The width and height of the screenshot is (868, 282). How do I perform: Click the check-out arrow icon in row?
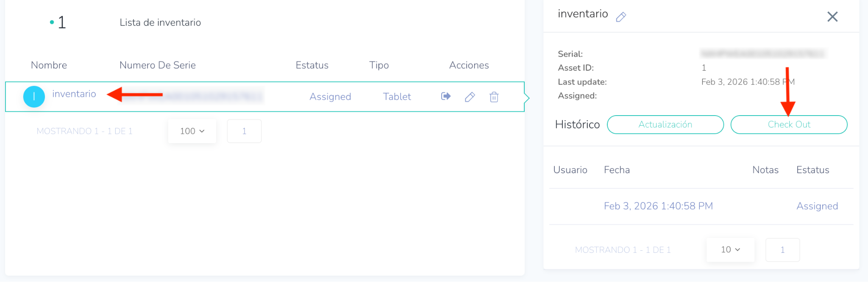pyautogui.click(x=445, y=97)
